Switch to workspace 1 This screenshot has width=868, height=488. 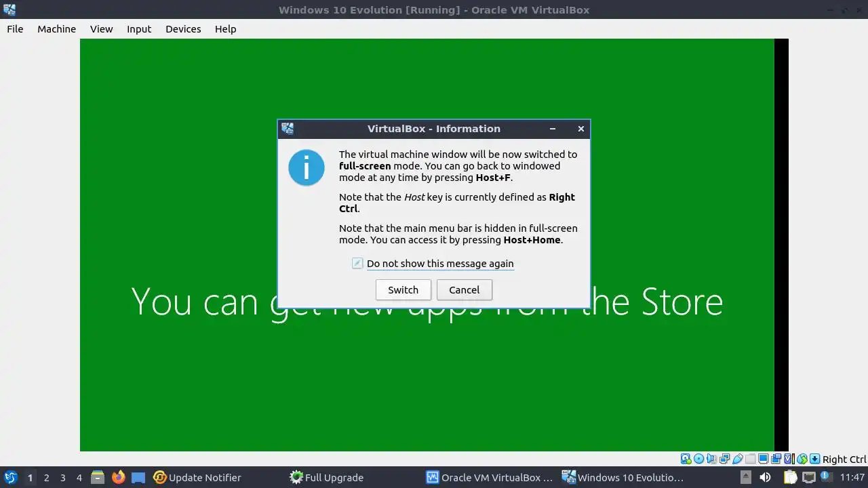tap(30, 477)
